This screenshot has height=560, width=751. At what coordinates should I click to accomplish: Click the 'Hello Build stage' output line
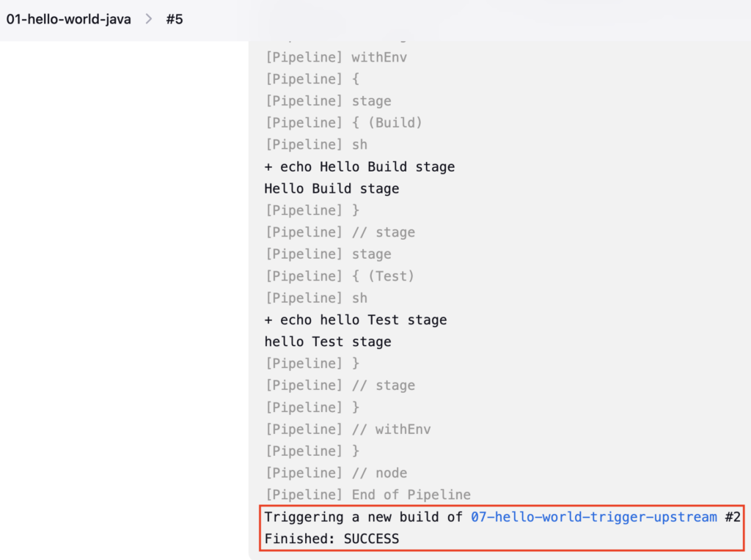click(331, 188)
